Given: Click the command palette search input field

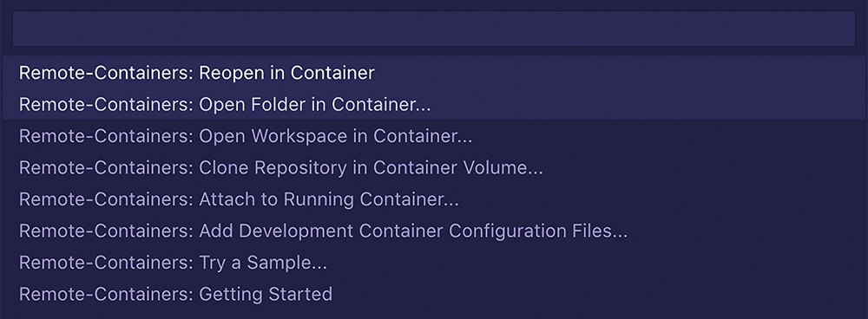Looking at the screenshot, I should (x=434, y=29).
